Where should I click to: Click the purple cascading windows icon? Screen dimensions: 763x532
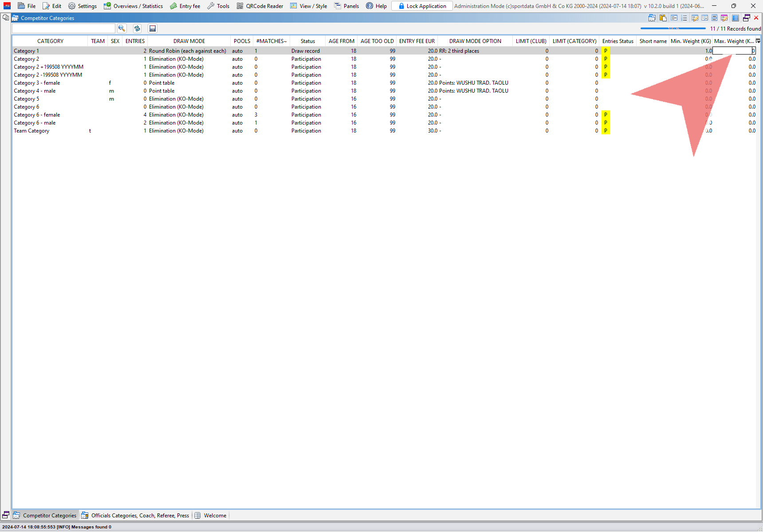coord(747,18)
